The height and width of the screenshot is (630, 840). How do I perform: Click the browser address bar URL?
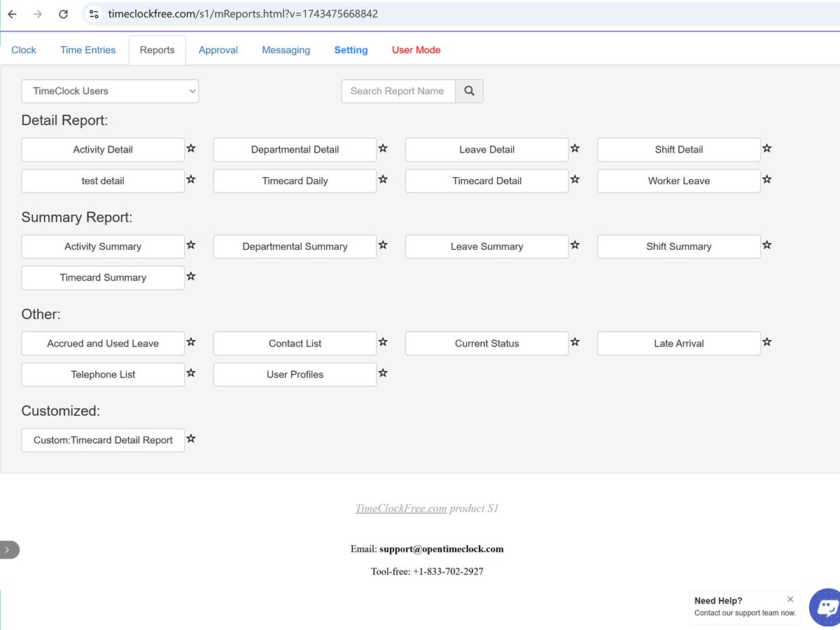243,14
